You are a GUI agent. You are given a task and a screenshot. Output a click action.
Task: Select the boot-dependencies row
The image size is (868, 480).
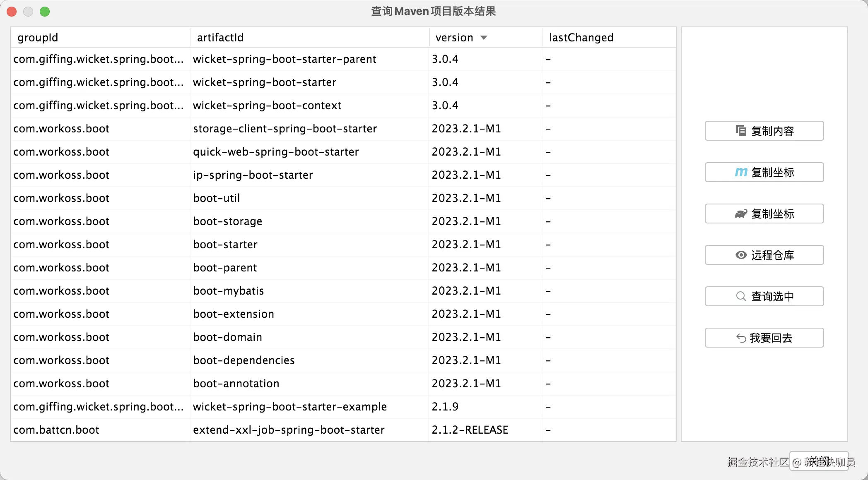click(x=244, y=360)
